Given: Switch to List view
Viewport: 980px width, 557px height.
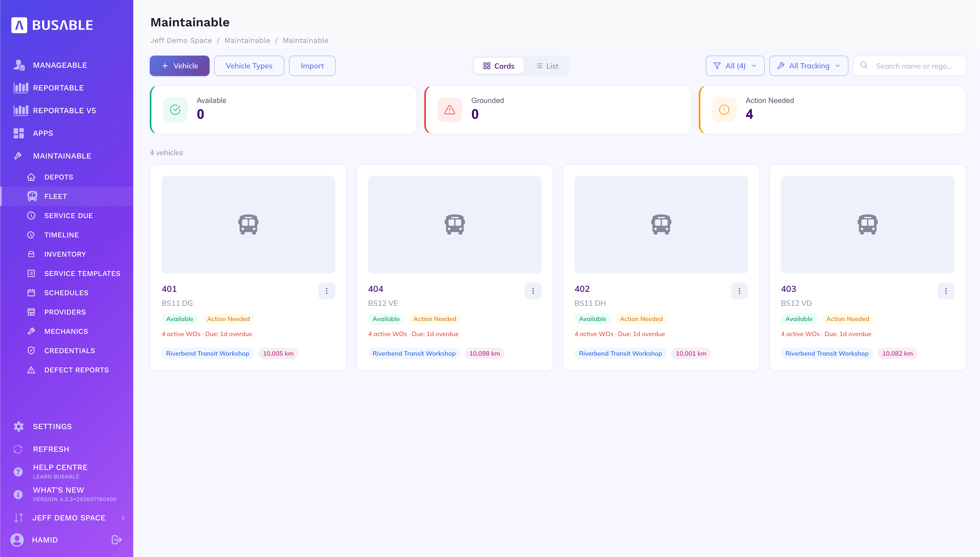Looking at the screenshot, I should 547,66.
